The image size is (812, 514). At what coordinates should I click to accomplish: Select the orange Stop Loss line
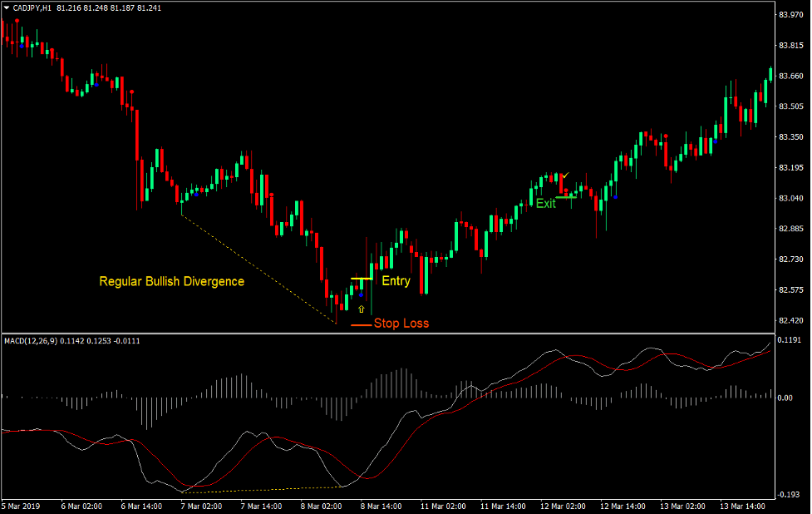point(362,324)
